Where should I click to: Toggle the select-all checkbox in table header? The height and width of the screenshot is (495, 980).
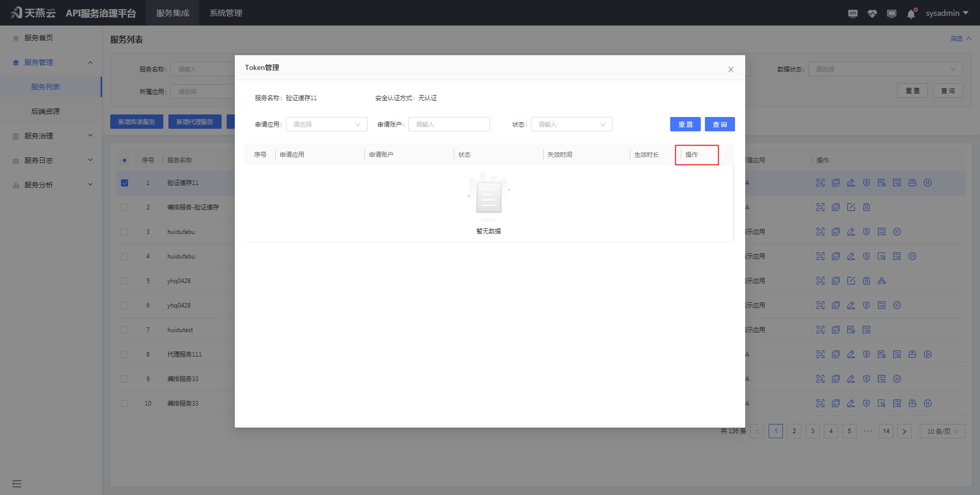[x=125, y=160]
